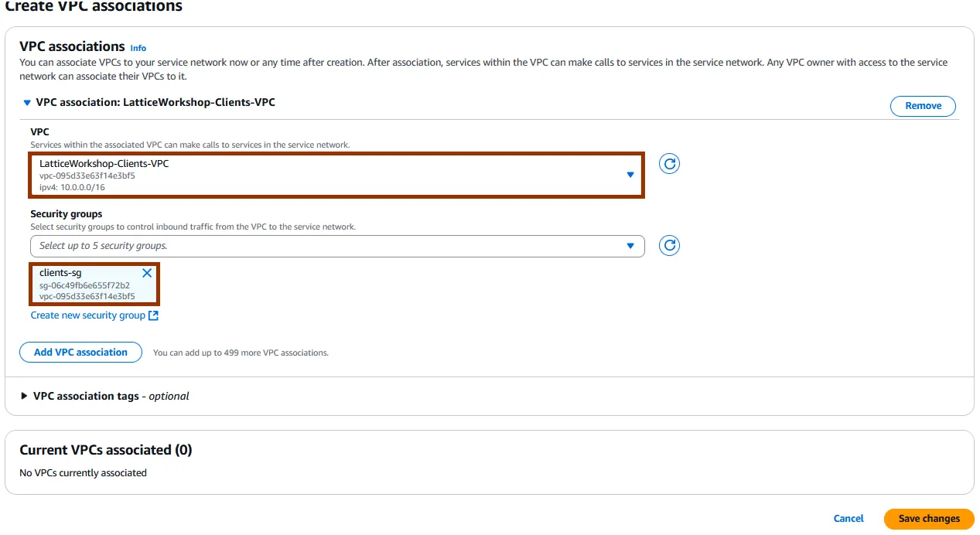The height and width of the screenshot is (535, 980).
Task: Click the Current VPCs associated (0) heading
Action: pos(105,450)
